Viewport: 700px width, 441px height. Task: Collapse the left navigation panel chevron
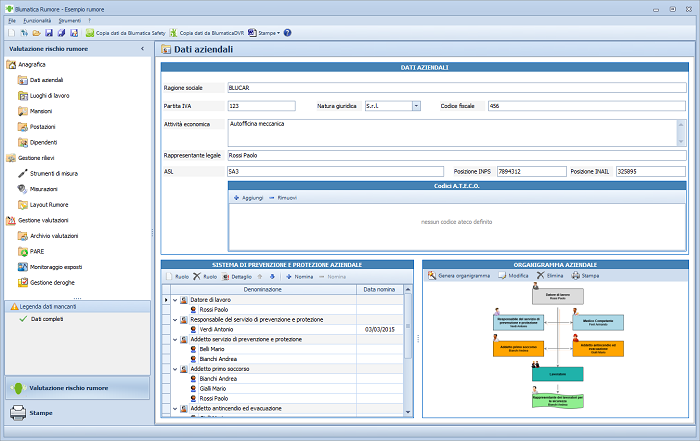[141, 48]
